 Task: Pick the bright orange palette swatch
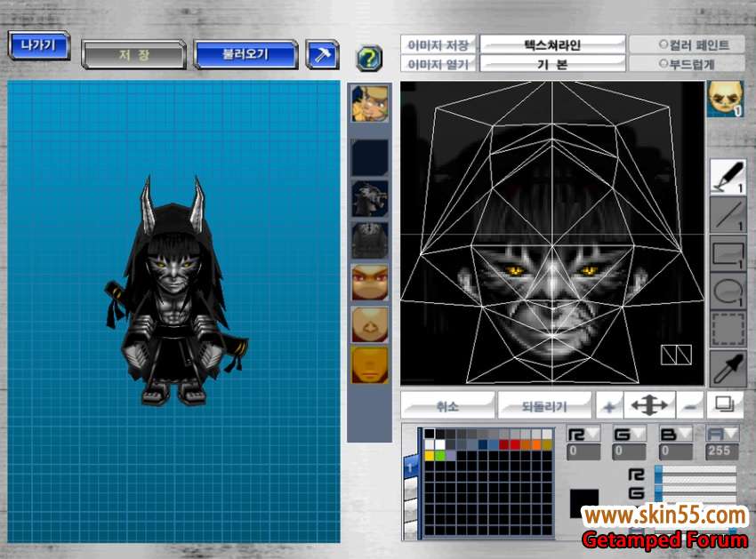(536, 444)
